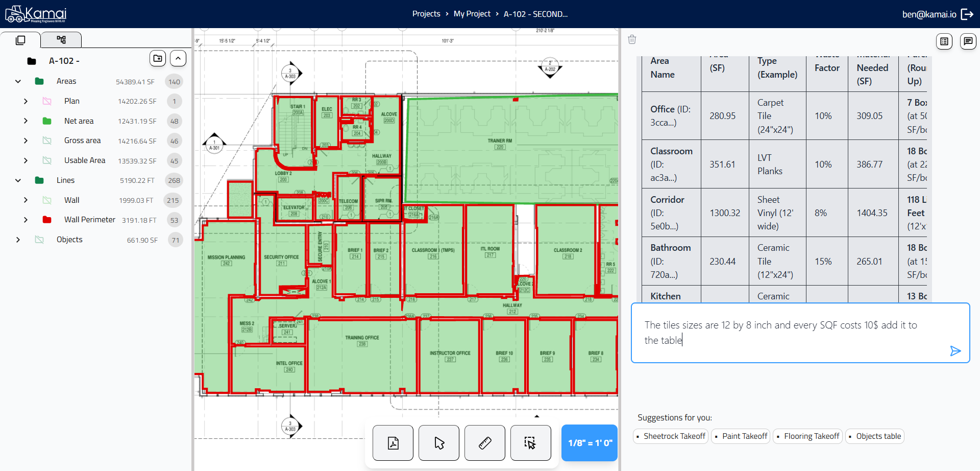Click the trash icon to clear chat
980x471 pixels.
[632, 40]
